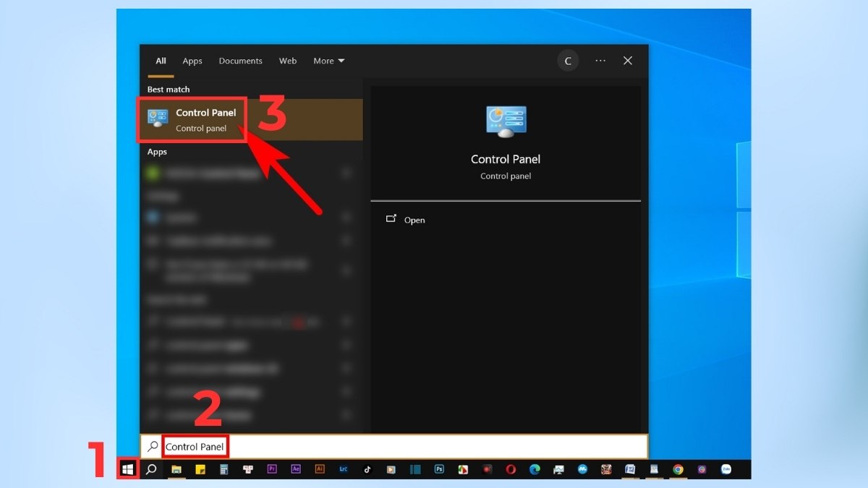Expand the More filter dropdown
The image size is (868, 488).
click(x=328, y=61)
